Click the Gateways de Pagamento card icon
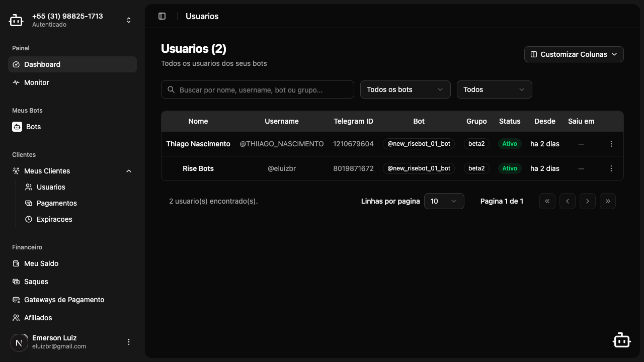This screenshot has width=644, height=362. click(16, 300)
